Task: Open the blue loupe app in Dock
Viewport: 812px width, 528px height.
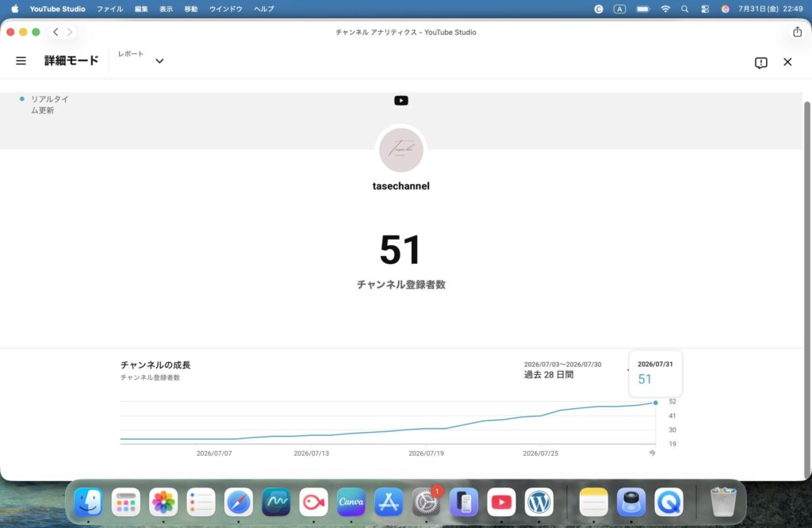Action: (x=630, y=502)
